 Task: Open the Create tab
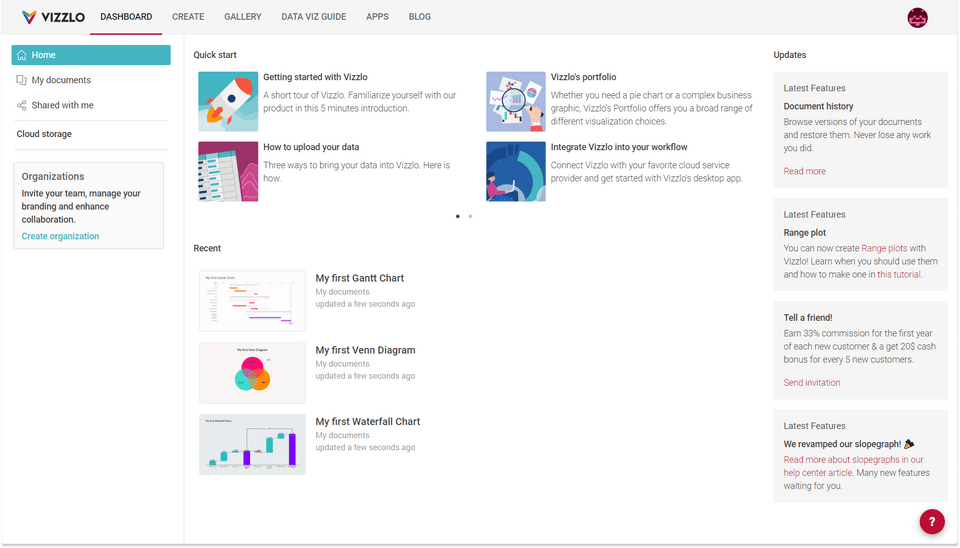point(188,17)
